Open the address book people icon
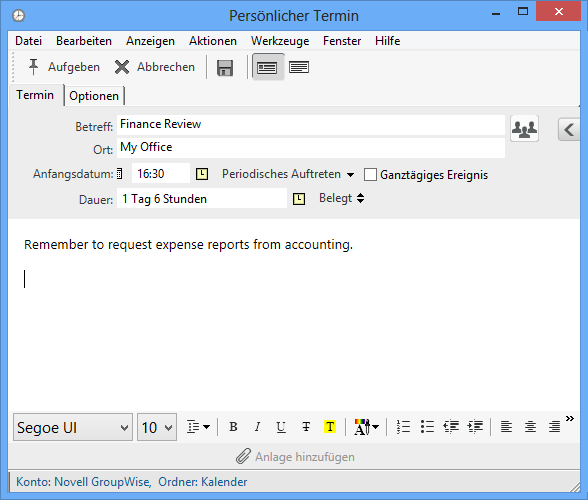Screen dimensions: 588x500 [524, 129]
